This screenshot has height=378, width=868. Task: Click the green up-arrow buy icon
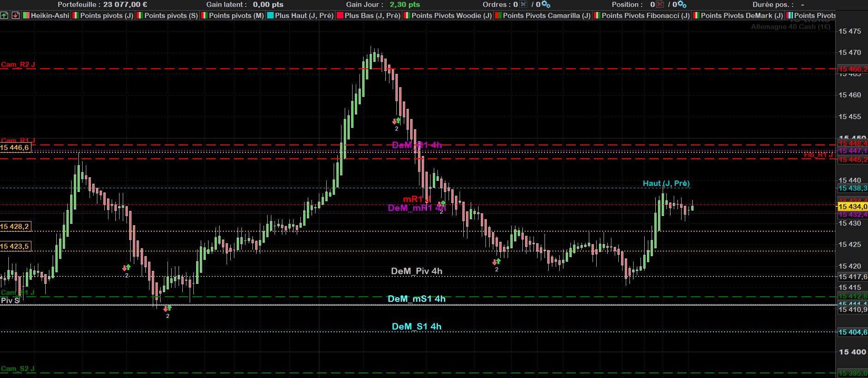point(4,15)
